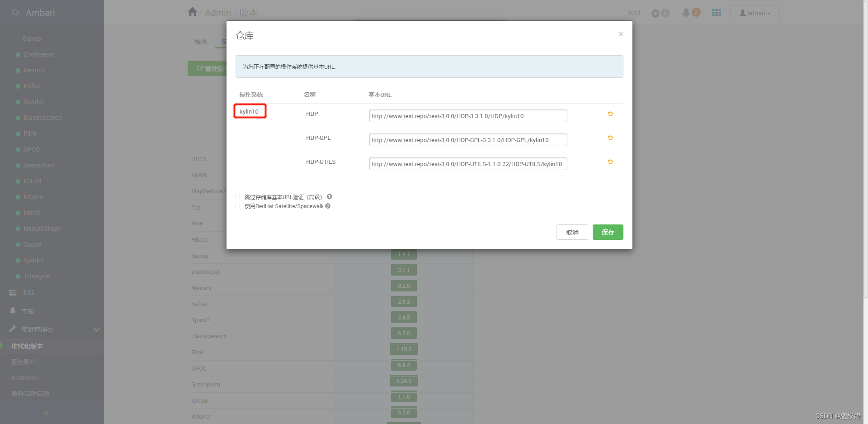
Task: Collapse the sidebar with double-chevron icon
Action: 46,413
